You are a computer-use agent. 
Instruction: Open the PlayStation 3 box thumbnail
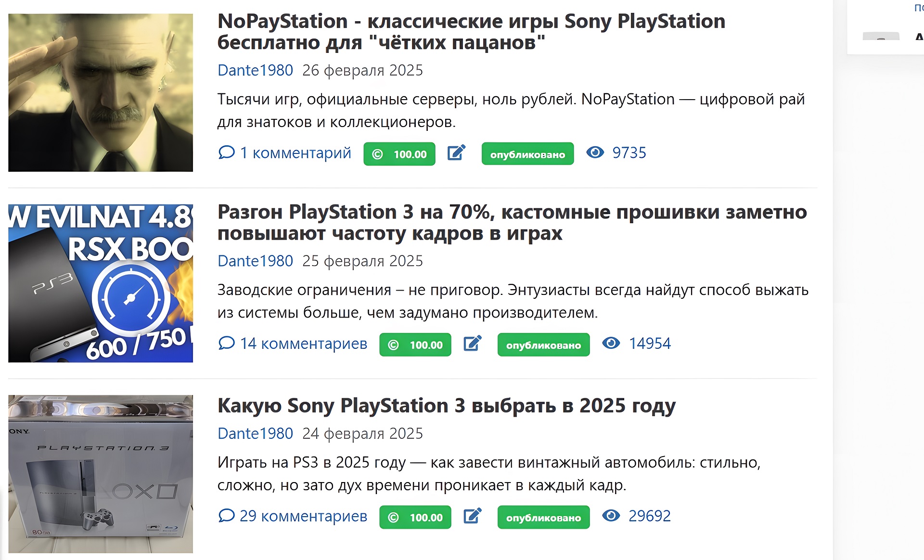coord(101,474)
